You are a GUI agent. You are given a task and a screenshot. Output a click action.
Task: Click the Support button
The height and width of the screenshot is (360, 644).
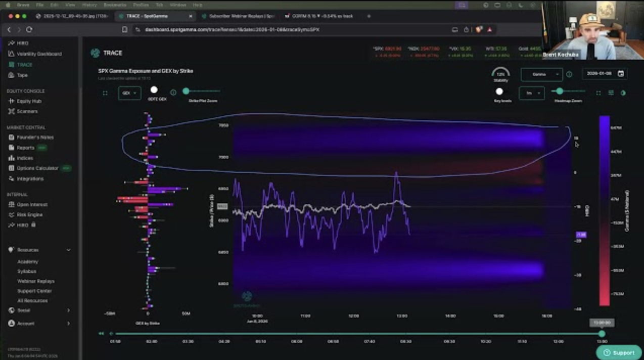click(x=619, y=352)
